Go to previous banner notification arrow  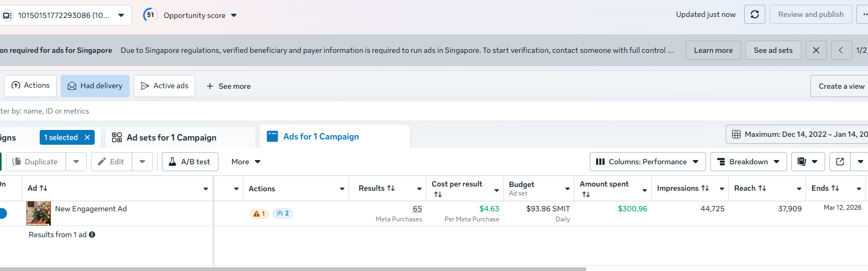[841, 50]
